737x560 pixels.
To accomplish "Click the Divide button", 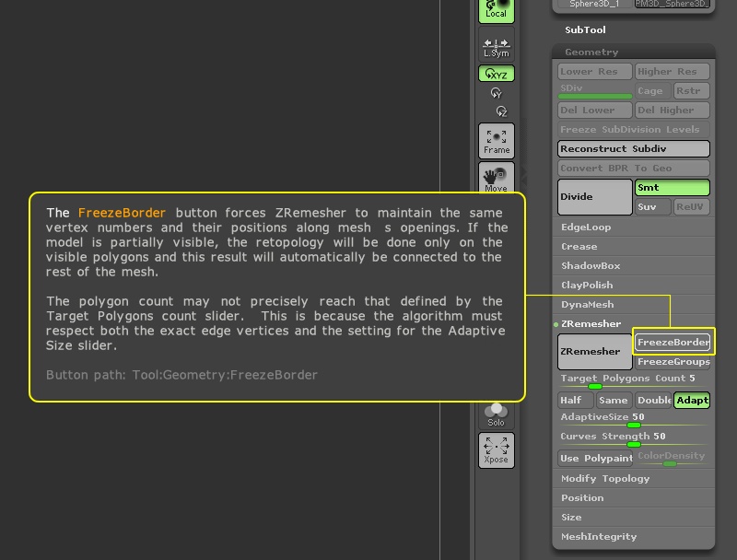I will tap(594, 197).
